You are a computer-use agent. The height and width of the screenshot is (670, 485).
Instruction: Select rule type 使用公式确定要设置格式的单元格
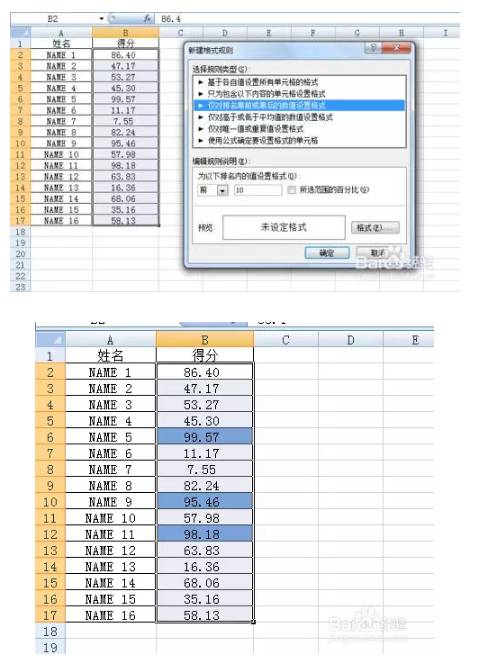tap(299, 140)
